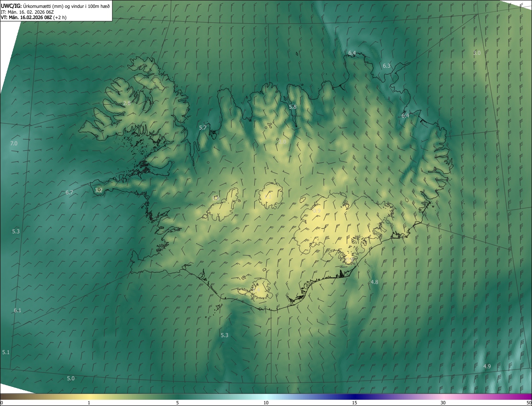Click the 4.8 value label off the southeast coast
This screenshot has width=532, height=406.
(374, 282)
